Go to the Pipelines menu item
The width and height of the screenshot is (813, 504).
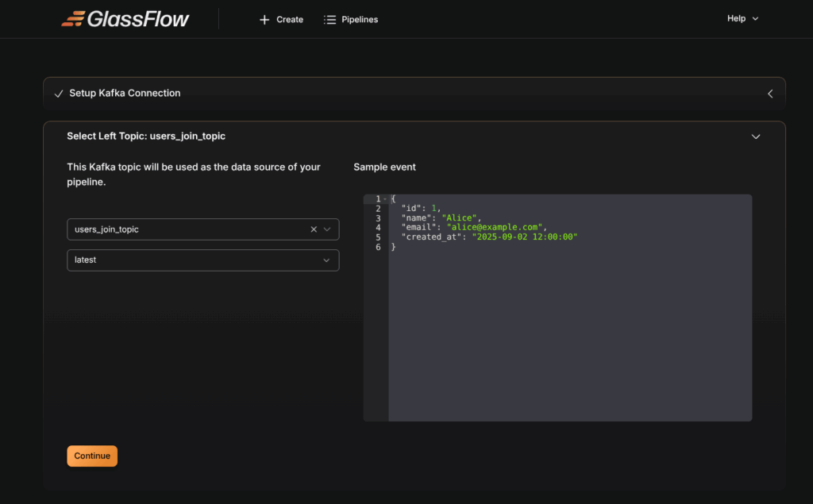point(360,20)
